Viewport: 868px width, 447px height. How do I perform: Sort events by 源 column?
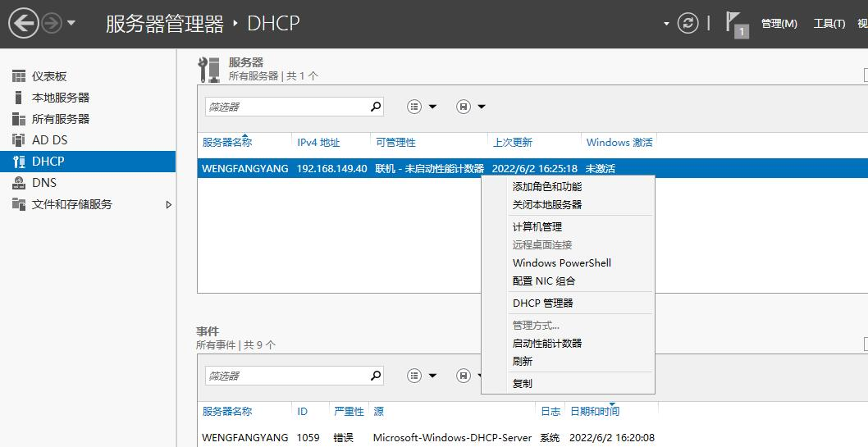(x=379, y=412)
